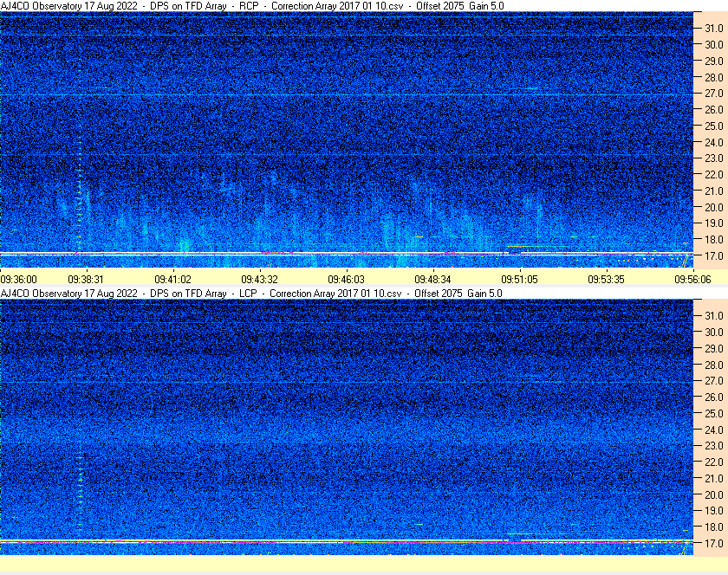Select the 28.0 label on RCP axis
Viewport: 728px width, 575px height.
coord(714,77)
